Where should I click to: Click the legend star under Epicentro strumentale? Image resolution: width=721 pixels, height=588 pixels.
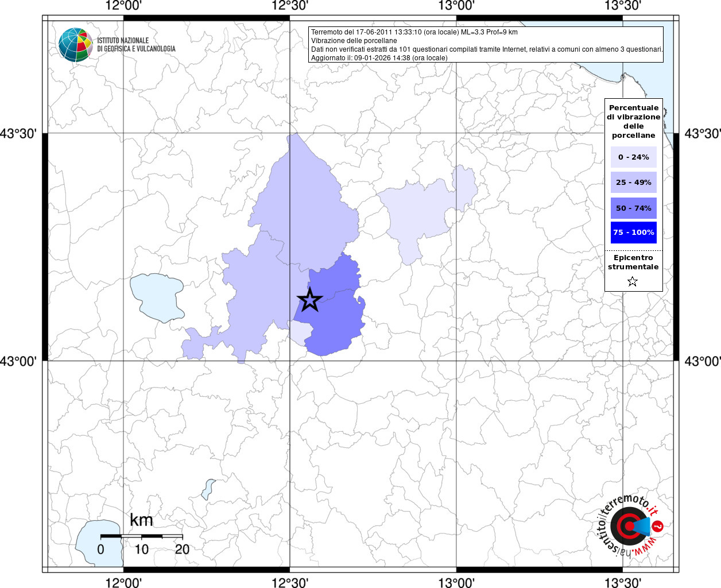(x=633, y=281)
